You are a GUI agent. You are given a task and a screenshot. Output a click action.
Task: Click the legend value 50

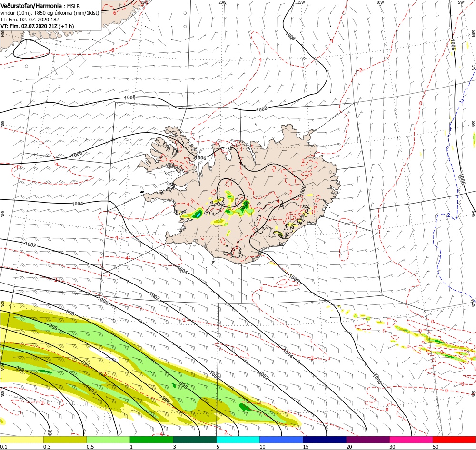pyautogui.click(x=436, y=447)
